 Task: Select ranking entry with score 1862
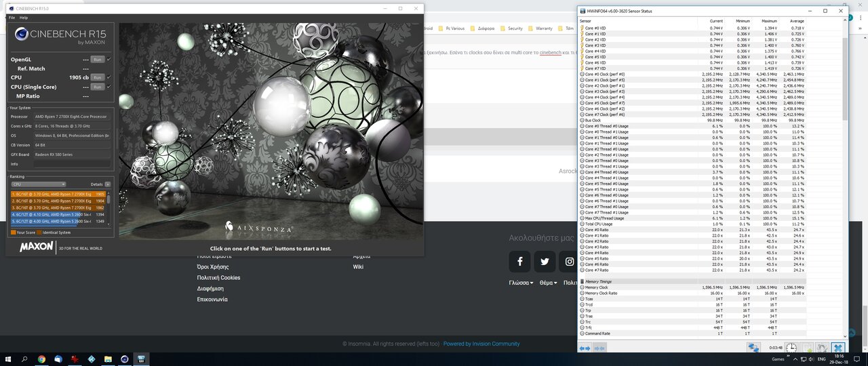(58, 208)
